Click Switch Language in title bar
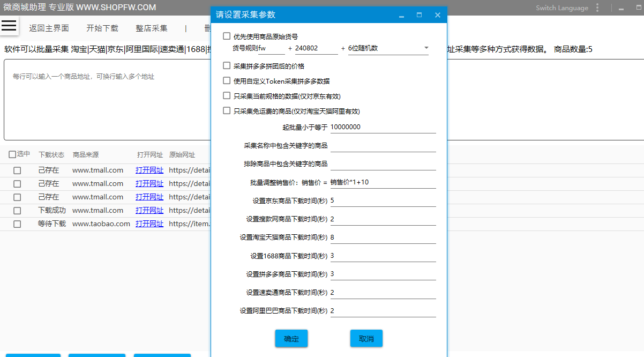The image size is (644, 357). point(561,8)
